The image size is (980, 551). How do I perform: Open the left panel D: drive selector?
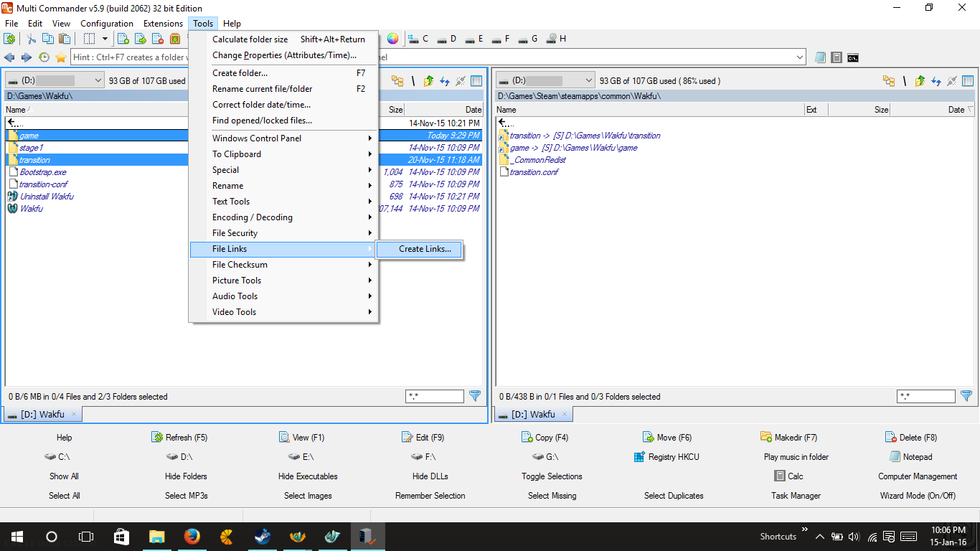55,80
